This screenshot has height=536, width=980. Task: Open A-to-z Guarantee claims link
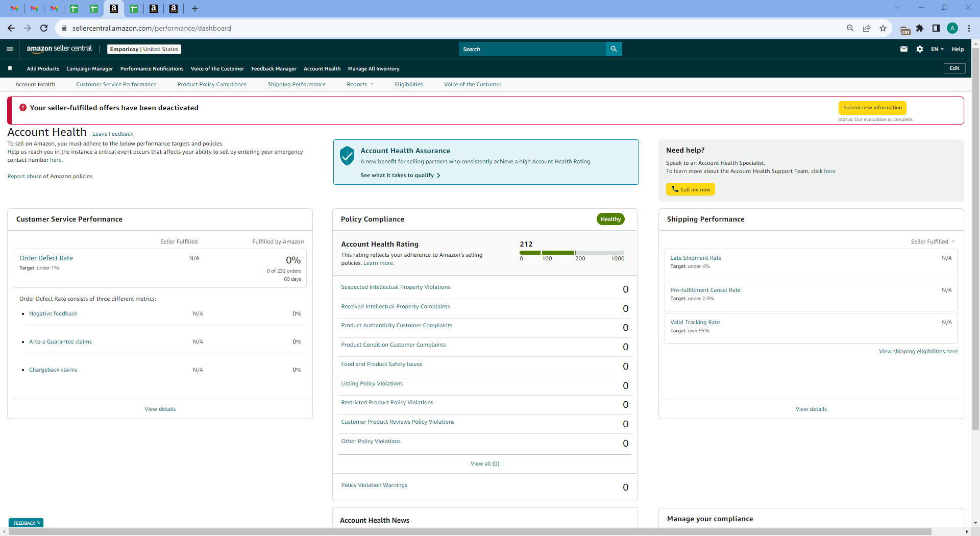[x=60, y=342]
